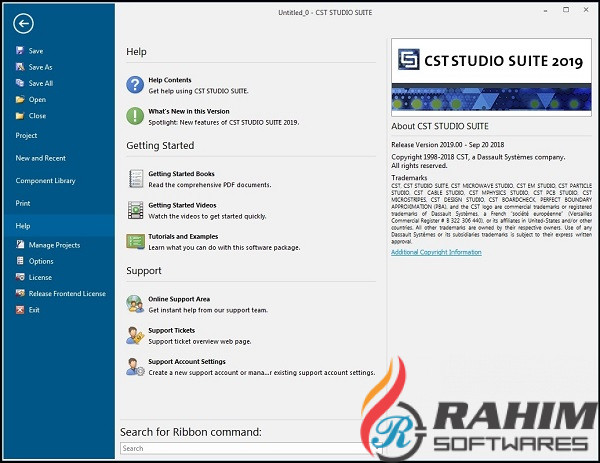Select the highlighted Help section
The image size is (600, 463).
(60, 226)
